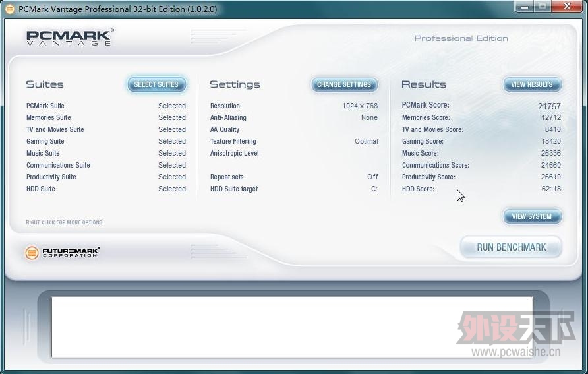Minimize the PCMark Vantage window

point(524,7)
